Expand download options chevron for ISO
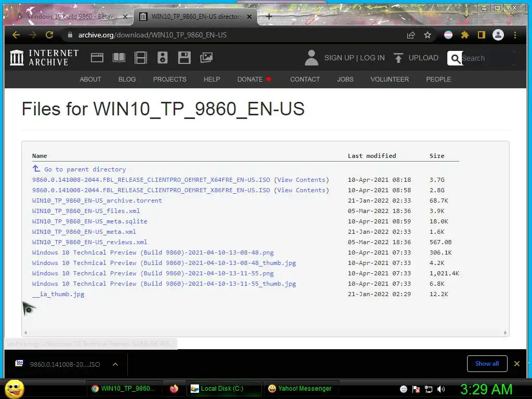The image size is (532, 399). [115, 364]
